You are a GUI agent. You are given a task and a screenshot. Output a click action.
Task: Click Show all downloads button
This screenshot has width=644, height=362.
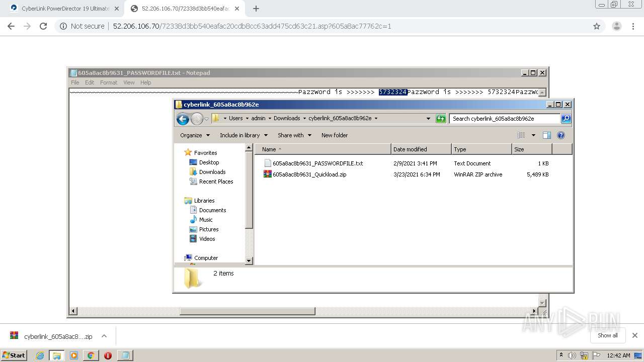click(608, 335)
